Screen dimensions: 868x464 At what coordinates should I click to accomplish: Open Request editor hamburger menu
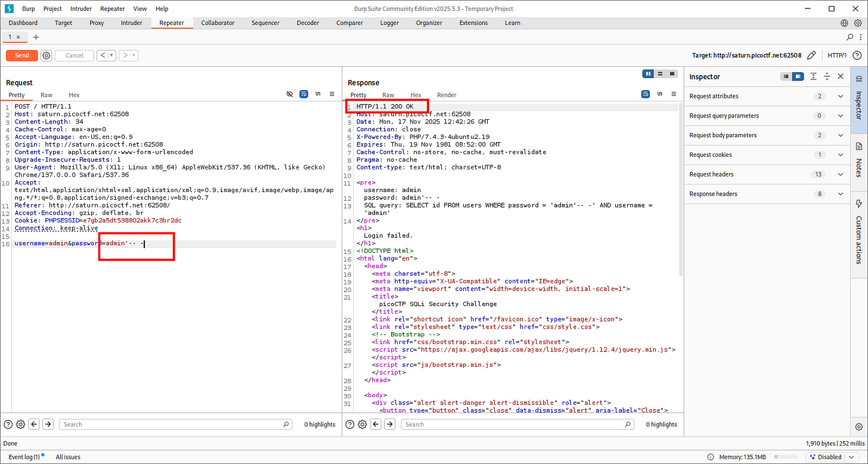point(331,94)
